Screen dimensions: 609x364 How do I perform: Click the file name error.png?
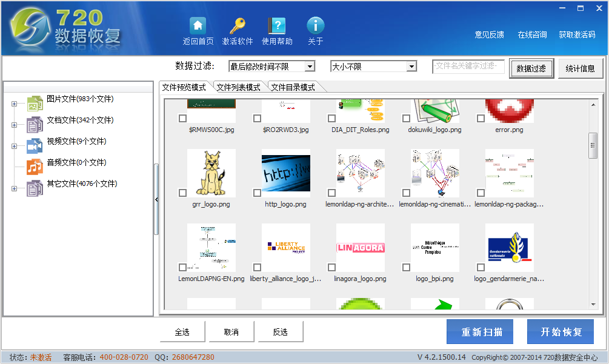pos(509,130)
